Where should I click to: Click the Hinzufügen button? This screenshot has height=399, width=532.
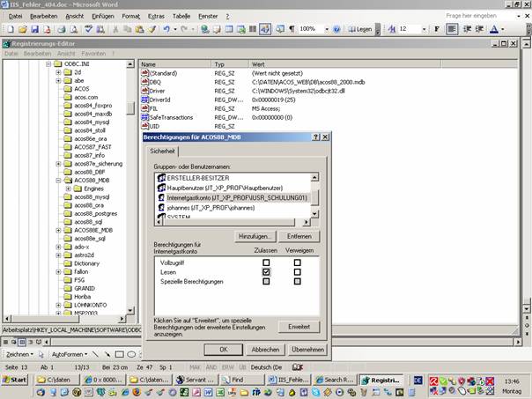pyautogui.click(x=255, y=236)
